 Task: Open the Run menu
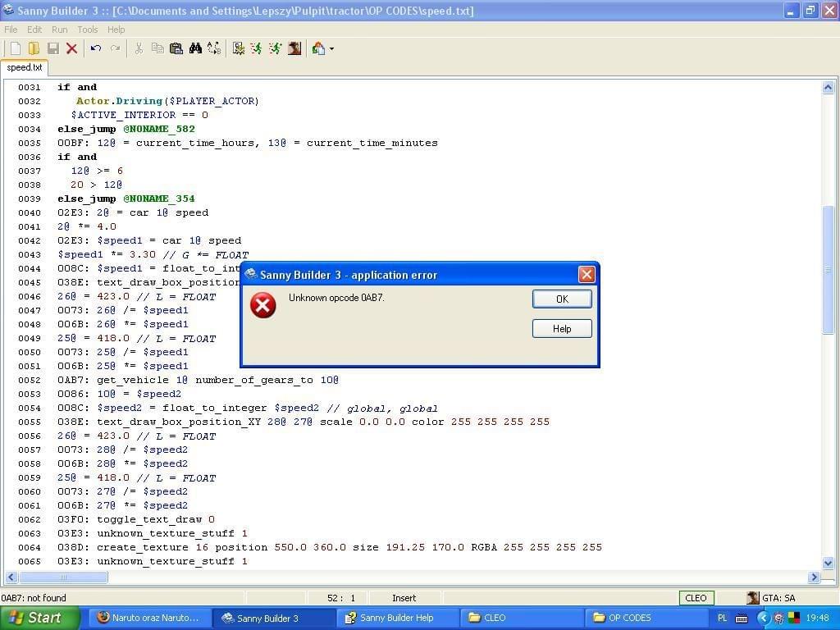click(59, 30)
